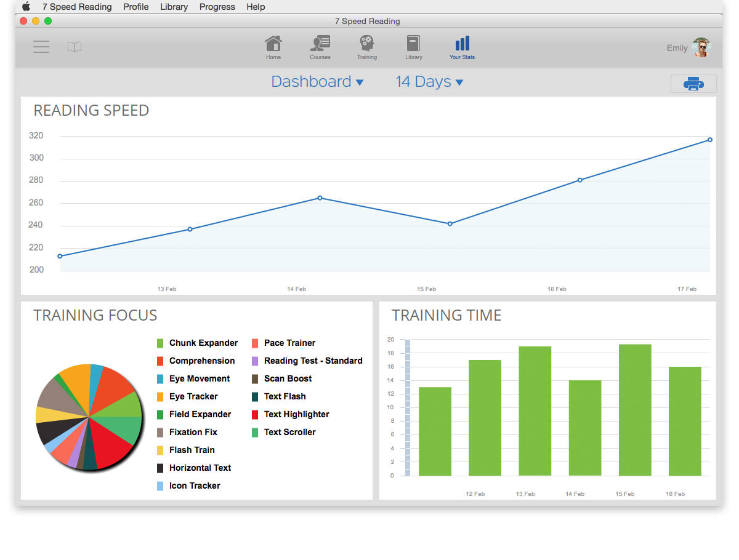Click the Chunk Expander legend label
Viewport: 739px width, 560px height.
[203, 343]
